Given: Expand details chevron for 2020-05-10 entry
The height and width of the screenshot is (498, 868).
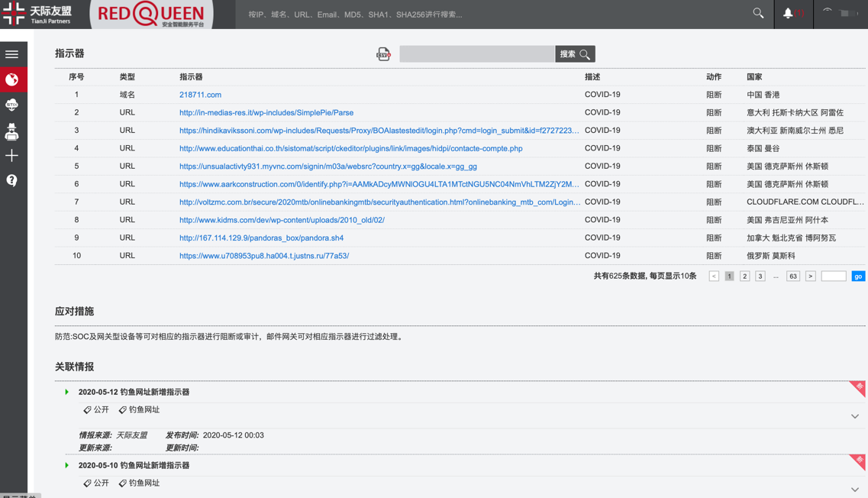Looking at the screenshot, I should coord(855,490).
